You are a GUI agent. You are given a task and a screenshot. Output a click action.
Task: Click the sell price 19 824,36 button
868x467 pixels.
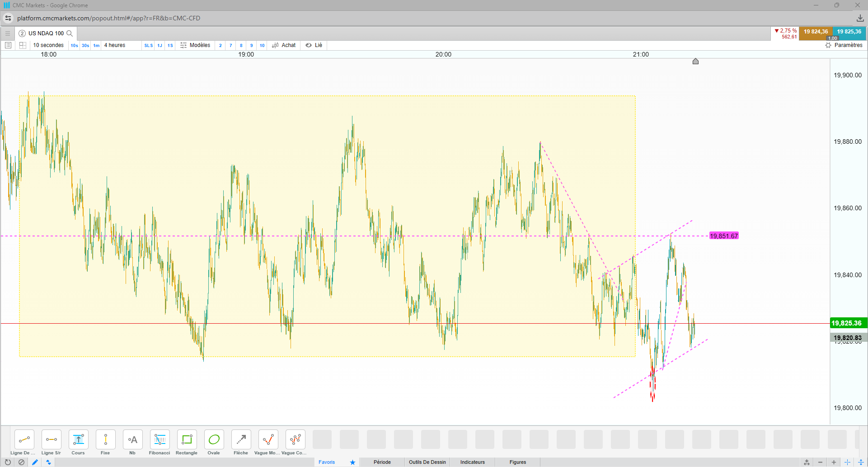[816, 33]
